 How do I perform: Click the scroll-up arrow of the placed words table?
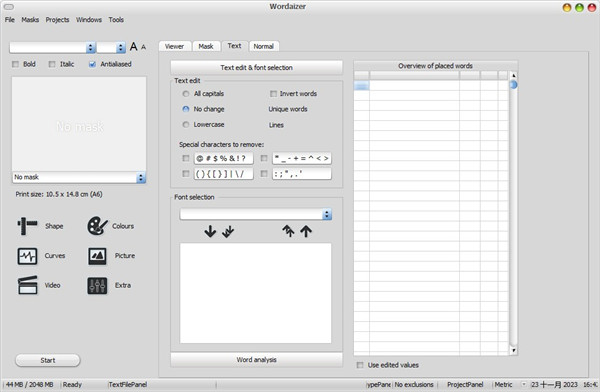[x=514, y=75]
